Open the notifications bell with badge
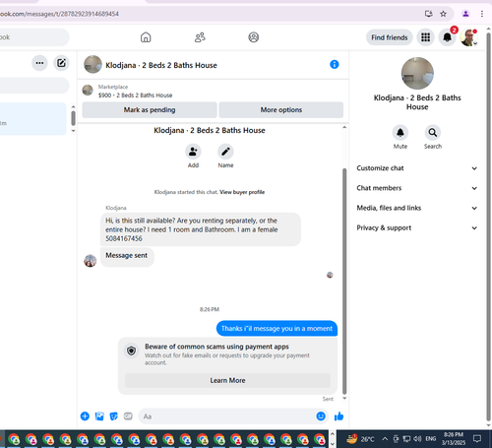492x448 pixels. (x=447, y=37)
